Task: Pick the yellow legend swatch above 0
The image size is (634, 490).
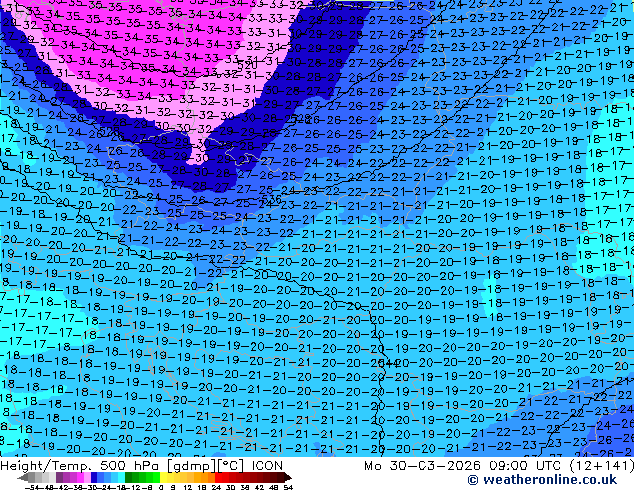Action: (163, 477)
